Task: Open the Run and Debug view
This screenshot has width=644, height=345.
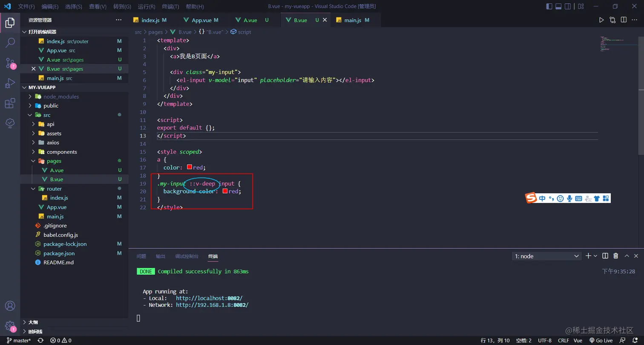Action: (x=10, y=83)
